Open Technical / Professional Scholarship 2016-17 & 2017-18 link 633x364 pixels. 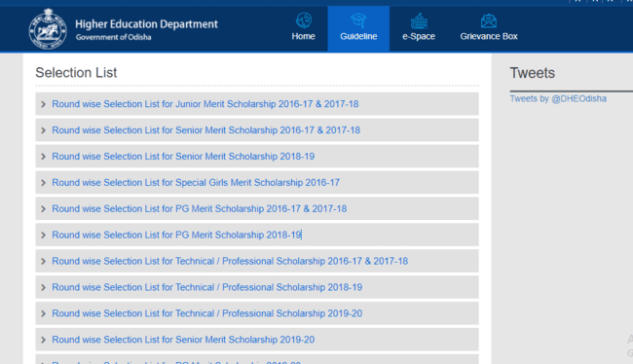(x=230, y=262)
